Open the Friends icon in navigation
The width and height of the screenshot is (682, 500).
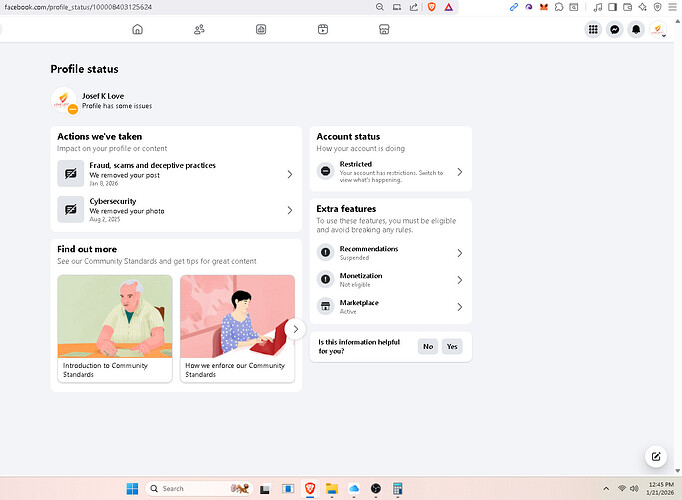pyautogui.click(x=199, y=30)
